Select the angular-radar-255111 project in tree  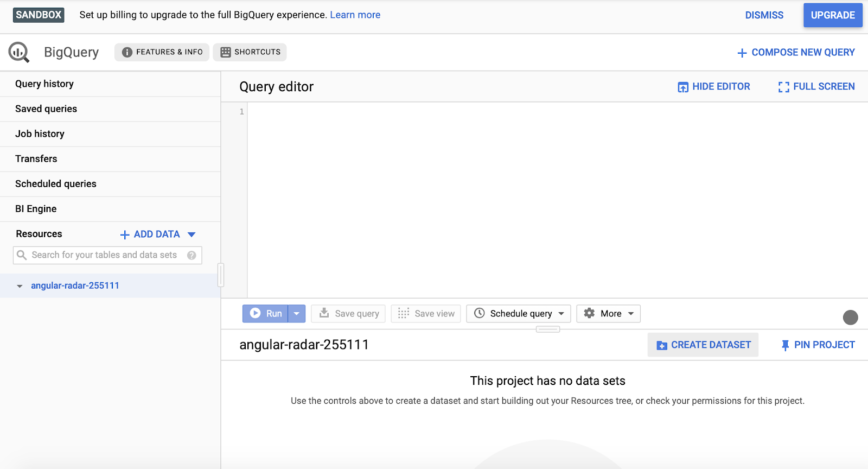point(75,286)
